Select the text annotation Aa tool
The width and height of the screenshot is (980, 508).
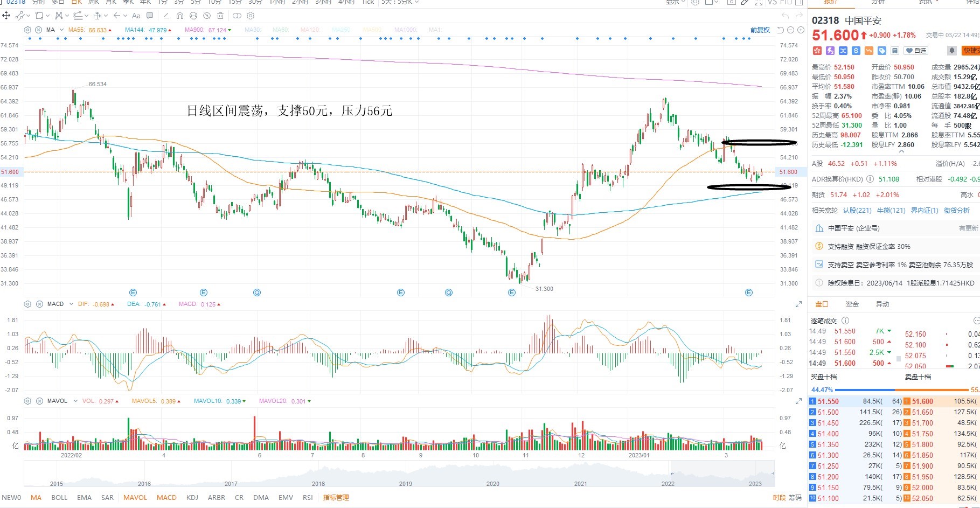(136, 16)
